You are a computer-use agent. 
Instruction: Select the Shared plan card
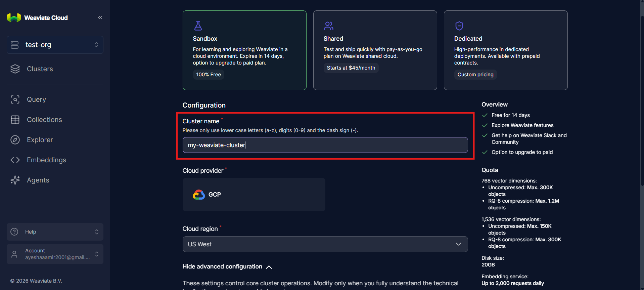(375, 50)
